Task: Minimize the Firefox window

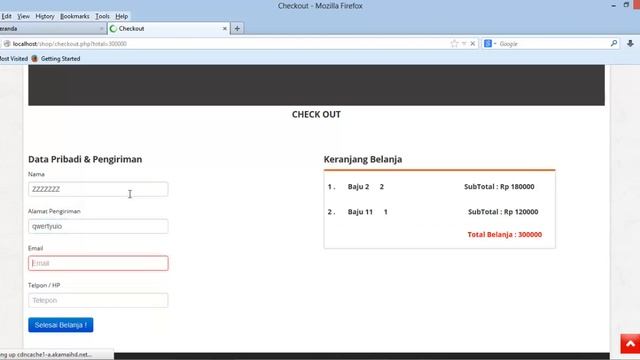Action: [x=613, y=6]
